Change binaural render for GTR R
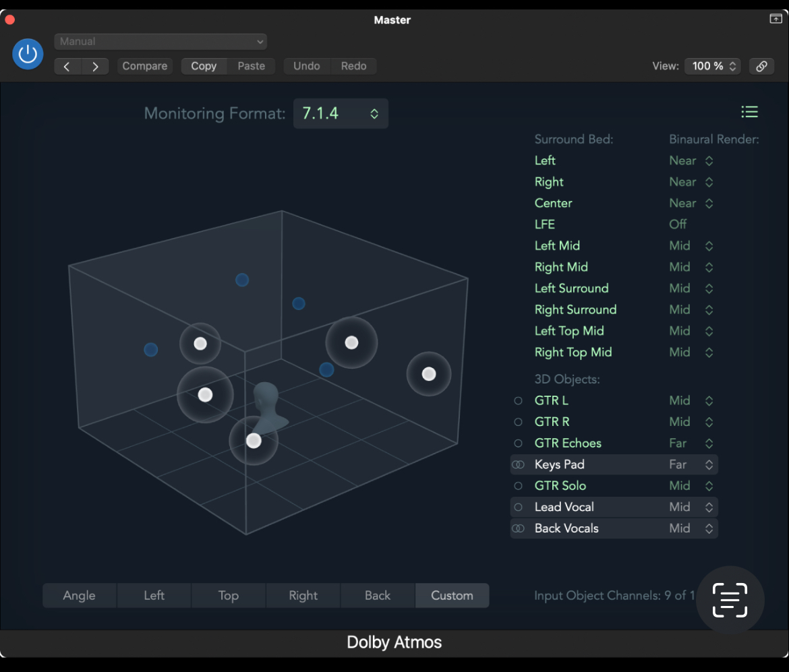 (691, 422)
